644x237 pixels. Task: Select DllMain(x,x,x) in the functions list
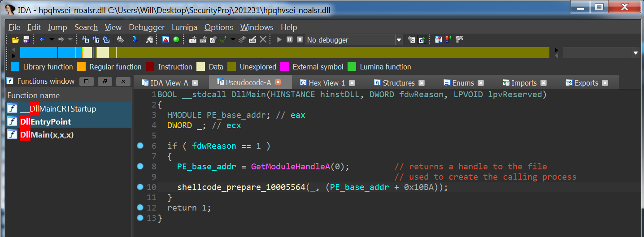pyautogui.click(x=47, y=134)
